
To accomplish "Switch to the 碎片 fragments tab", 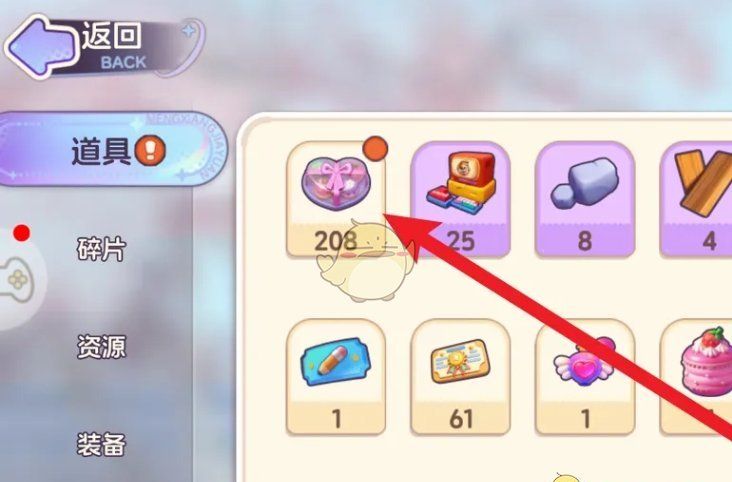I will [x=101, y=249].
